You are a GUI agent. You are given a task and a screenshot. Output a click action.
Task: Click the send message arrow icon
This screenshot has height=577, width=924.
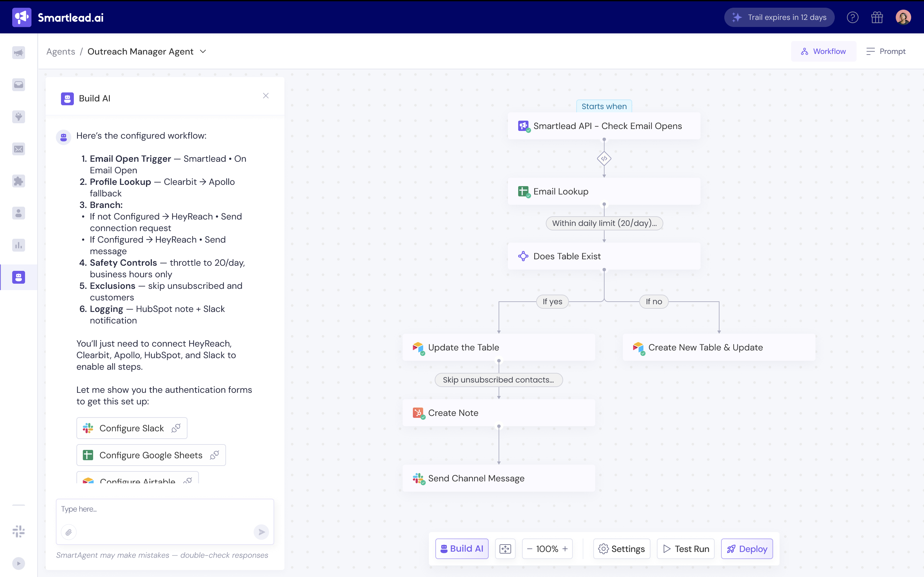261,532
